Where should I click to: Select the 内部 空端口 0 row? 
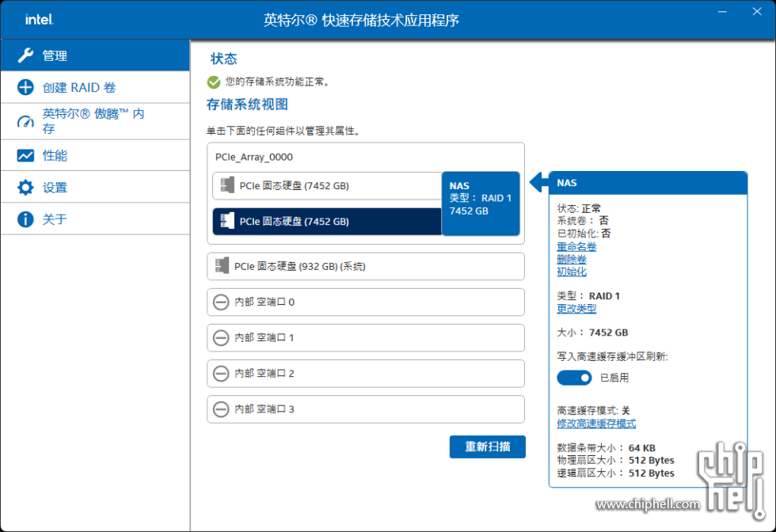[366, 302]
